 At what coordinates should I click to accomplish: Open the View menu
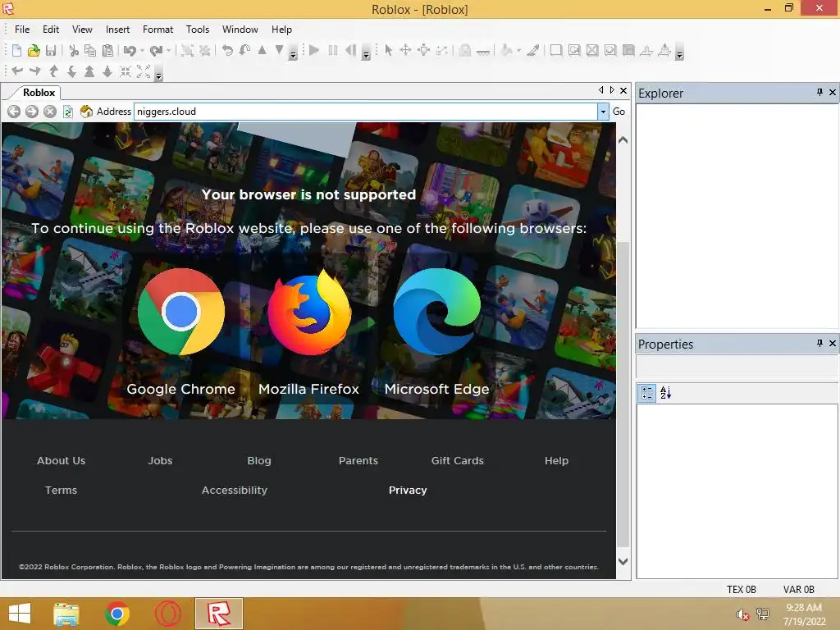(82, 30)
